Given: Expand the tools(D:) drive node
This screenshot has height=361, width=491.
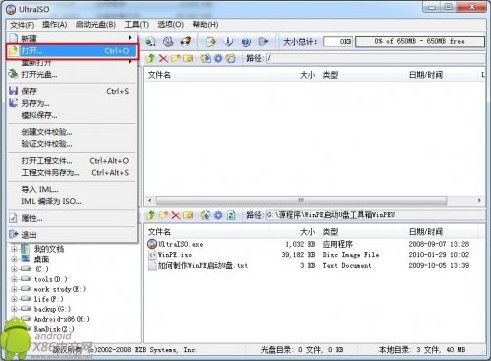Looking at the screenshot, I should (x=14, y=279).
